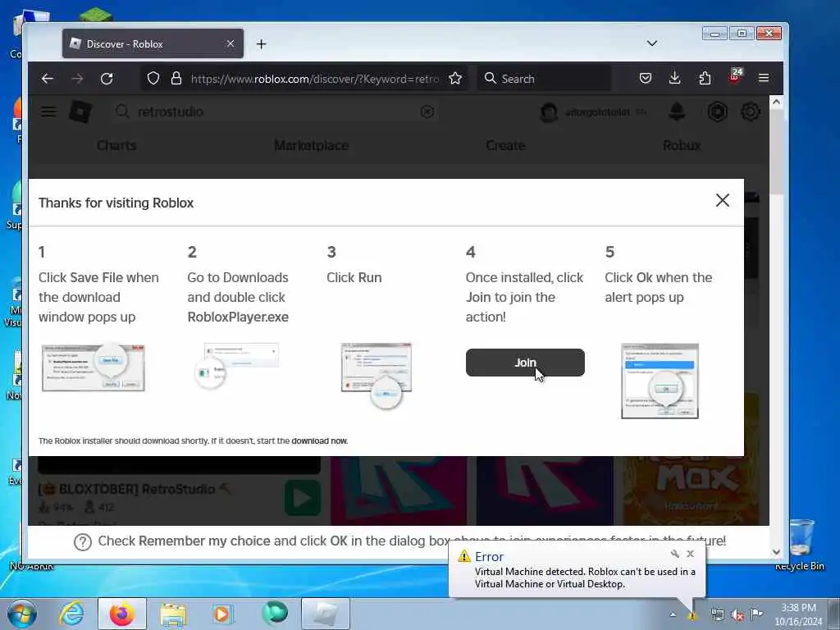The image size is (840, 630).
Task: Click the Click Run step illustration
Action: pyautogui.click(x=377, y=376)
